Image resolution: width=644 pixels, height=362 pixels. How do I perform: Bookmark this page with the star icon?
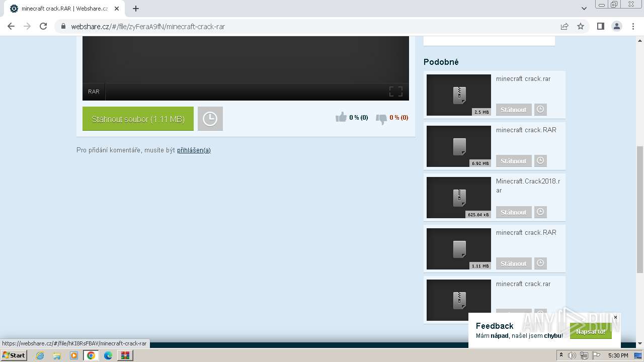click(581, 26)
